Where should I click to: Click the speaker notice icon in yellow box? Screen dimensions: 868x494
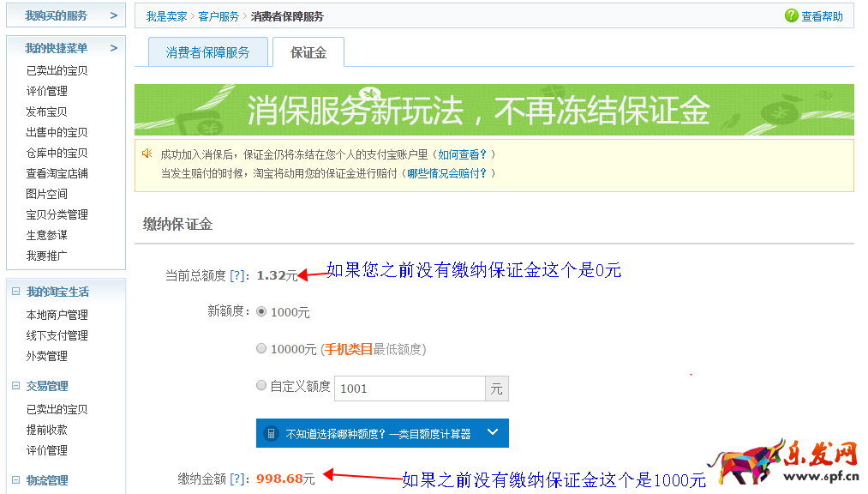tap(147, 154)
